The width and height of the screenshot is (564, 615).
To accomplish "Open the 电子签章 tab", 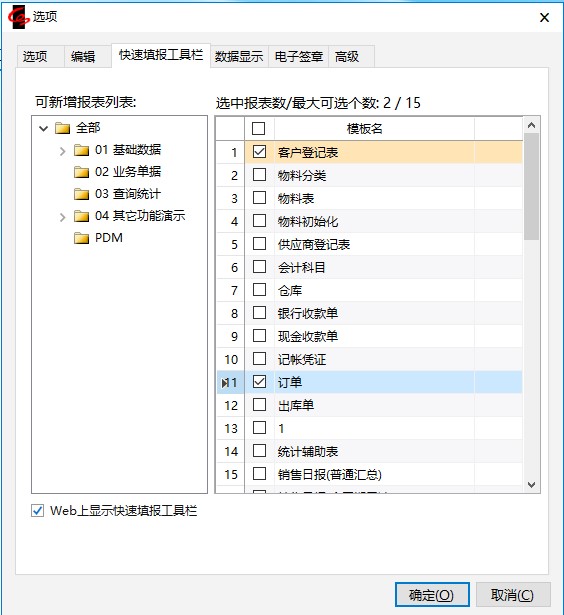I will click(298, 56).
